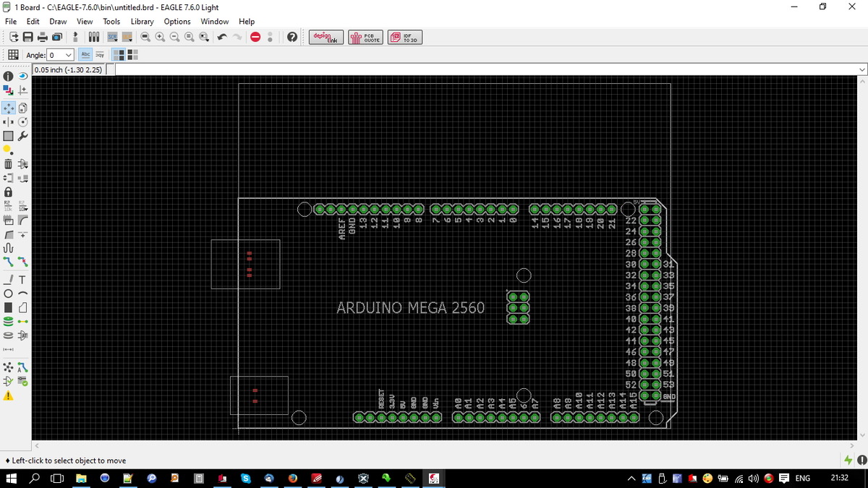Select the Ripup tool
Image resolution: width=868 pixels, height=488 pixels.
pos(22,261)
